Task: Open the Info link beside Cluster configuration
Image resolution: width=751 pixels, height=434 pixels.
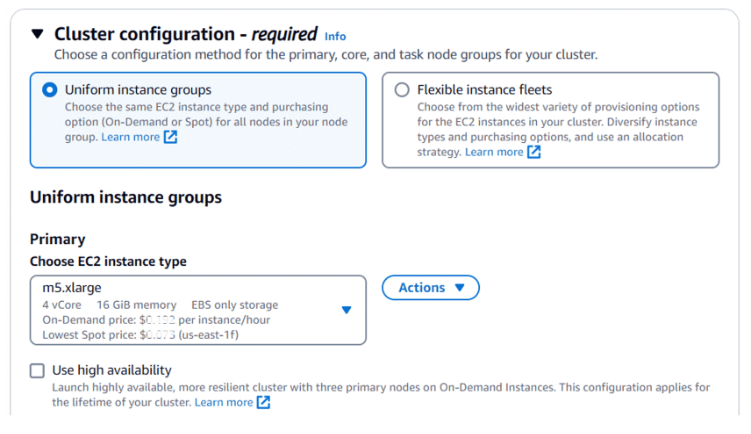Action: point(335,36)
